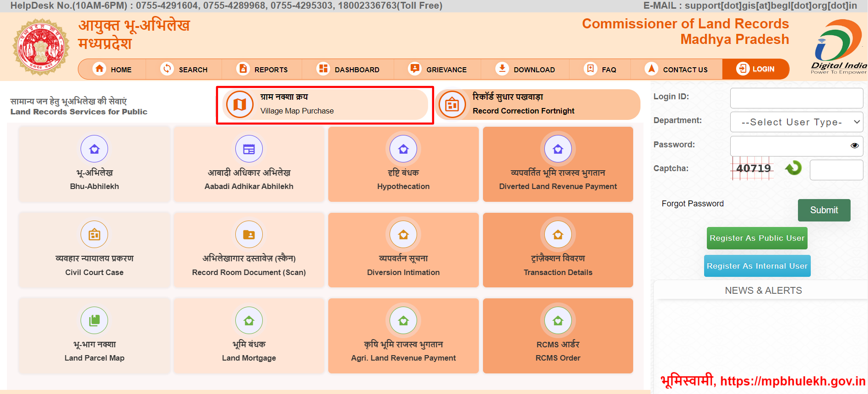Click the Civil Court Case icon
This screenshot has width=868, height=394.
(x=94, y=235)
